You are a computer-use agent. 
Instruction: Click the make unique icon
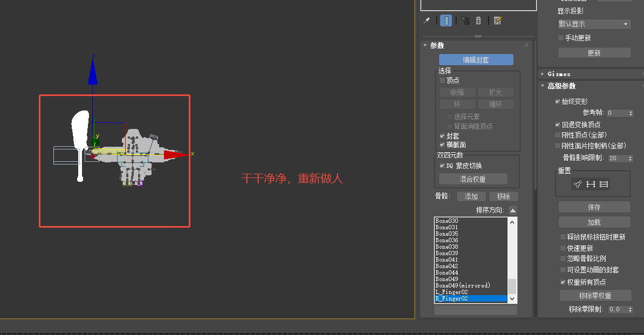465,20
